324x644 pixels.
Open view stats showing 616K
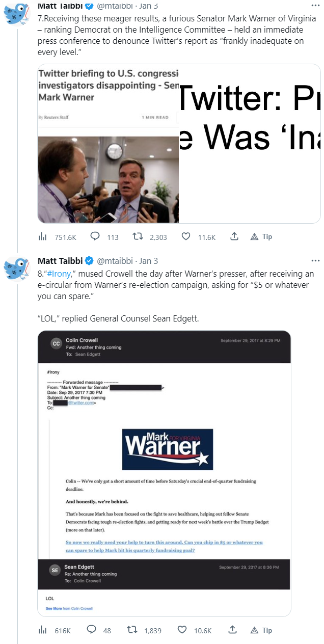point(43,630)
